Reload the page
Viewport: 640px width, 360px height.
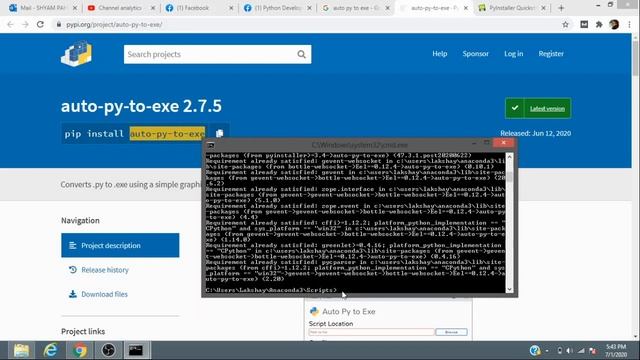(x=40, y=24)
